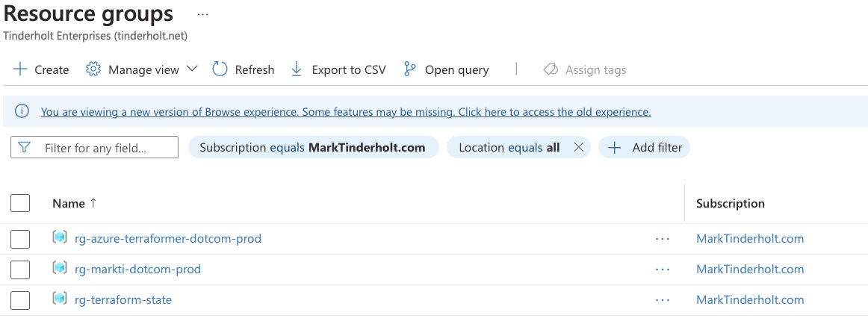The image size is (868, 333).
Task: Check the box for rg-terraform-state
Action: pos(20,300)
